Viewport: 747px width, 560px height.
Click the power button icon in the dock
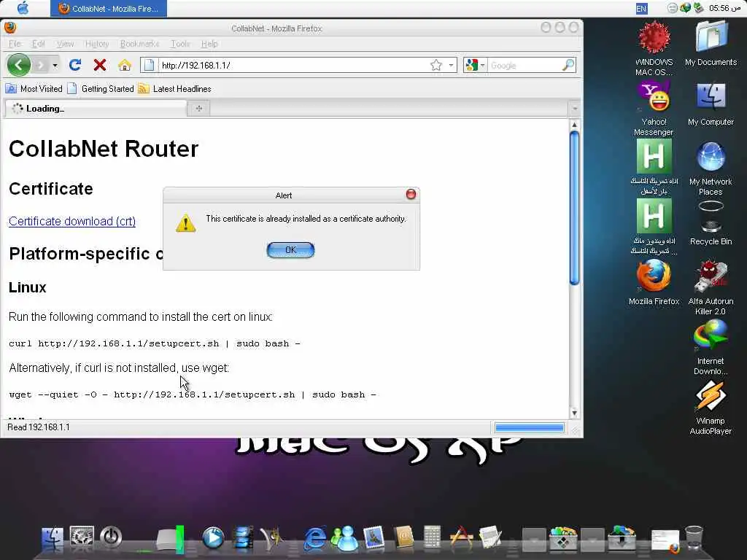click(111, 537)
